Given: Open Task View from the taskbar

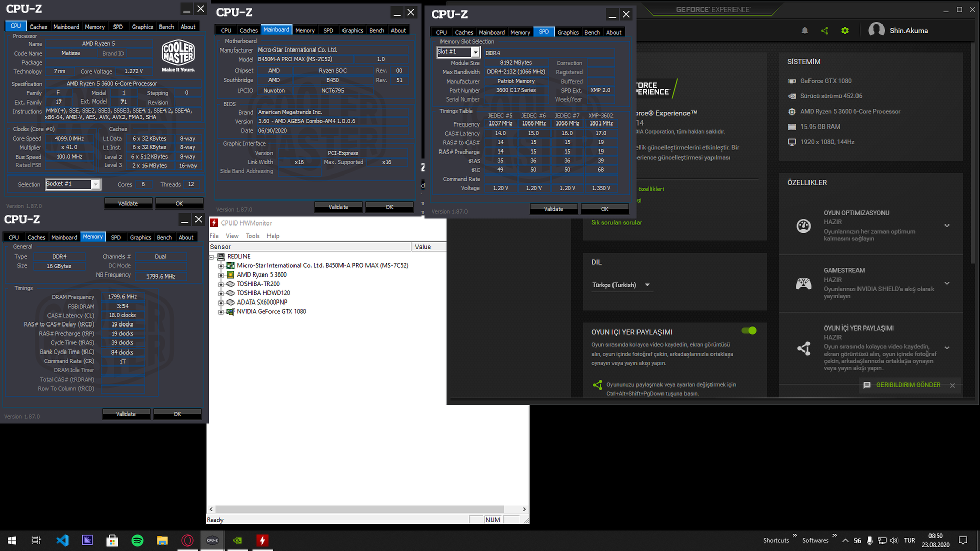Looking at the screenshot, I should (x=36, y=540).
